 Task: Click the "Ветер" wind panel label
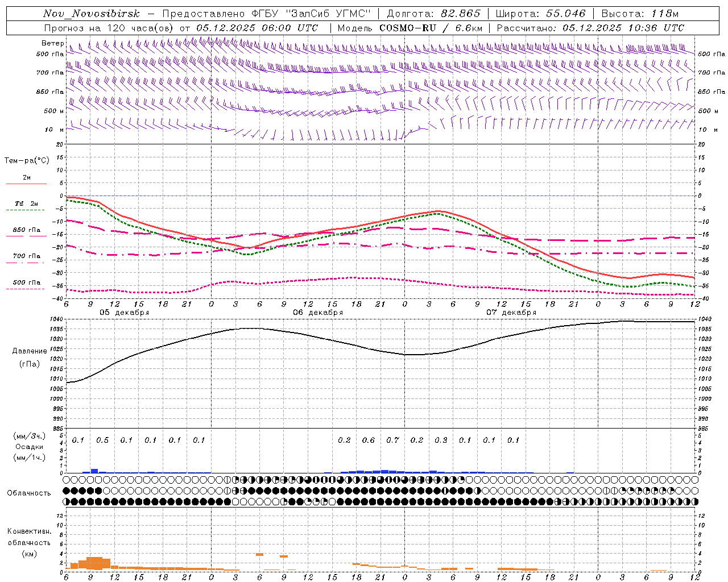[52, 43]
